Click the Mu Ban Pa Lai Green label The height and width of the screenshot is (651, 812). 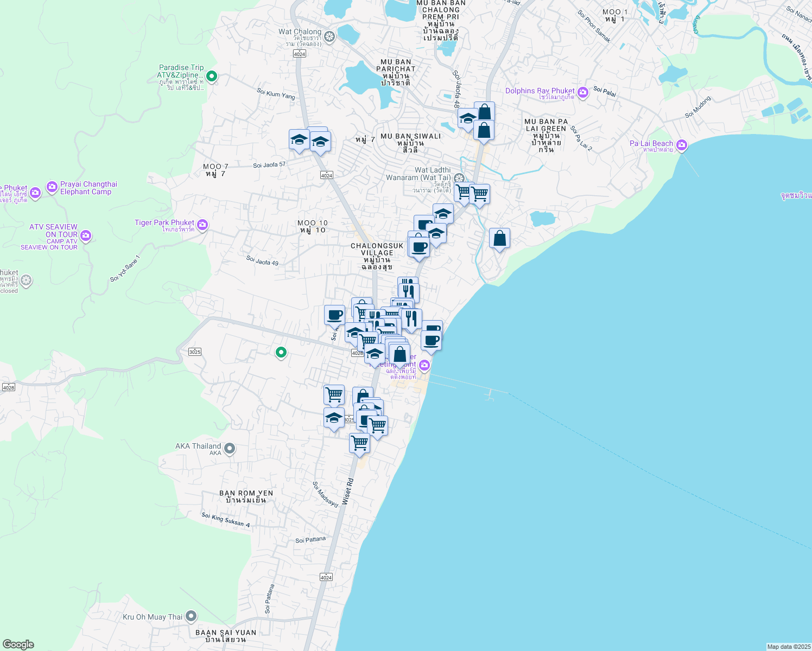(546, 129)
